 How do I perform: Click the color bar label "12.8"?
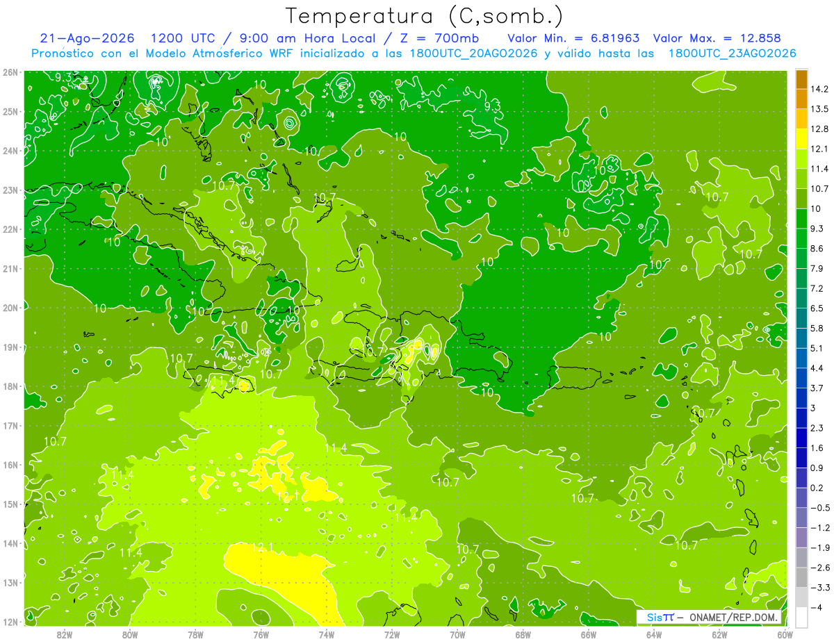(819, 129)
